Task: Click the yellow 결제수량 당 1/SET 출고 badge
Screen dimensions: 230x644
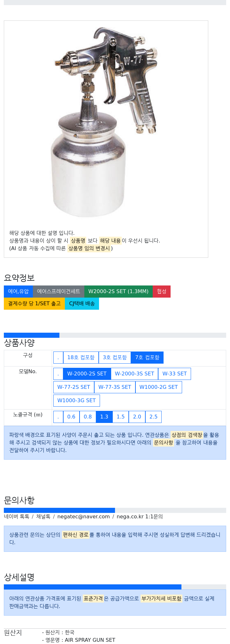Action: click(x=34, y=303)
